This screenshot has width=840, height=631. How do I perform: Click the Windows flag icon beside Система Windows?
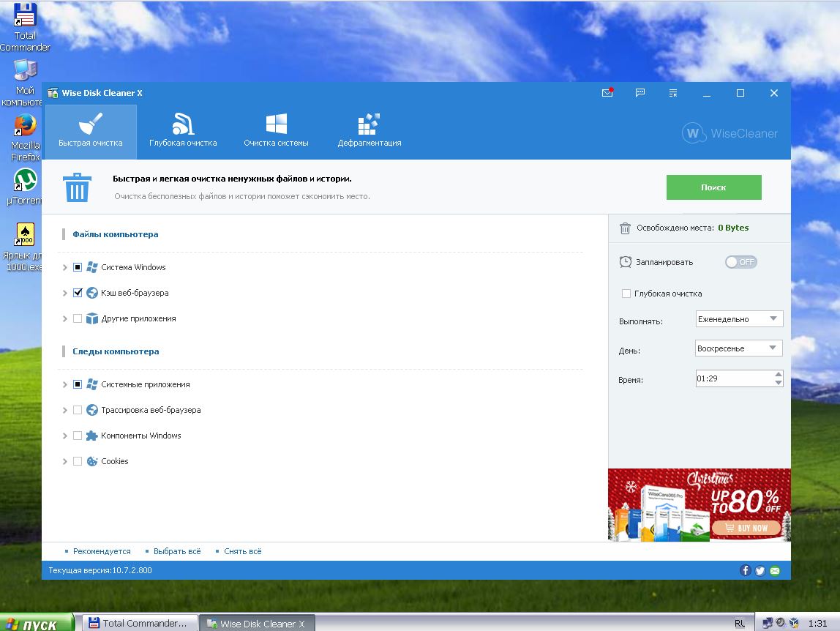tap(92, 267)
